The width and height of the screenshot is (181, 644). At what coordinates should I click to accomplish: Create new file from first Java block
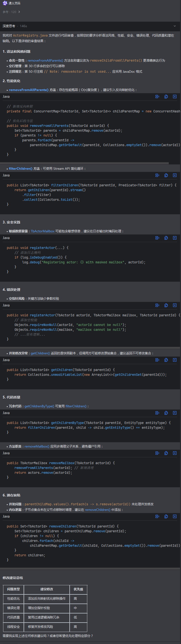175,97
